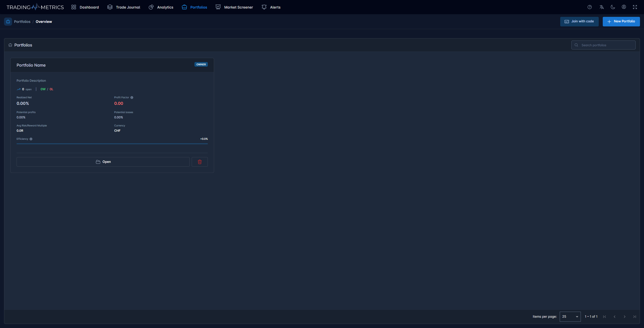Toggle fullscreen mode icon
This screenshot has height=328, width=644.
pyautogui.click(x=635, y=7)
